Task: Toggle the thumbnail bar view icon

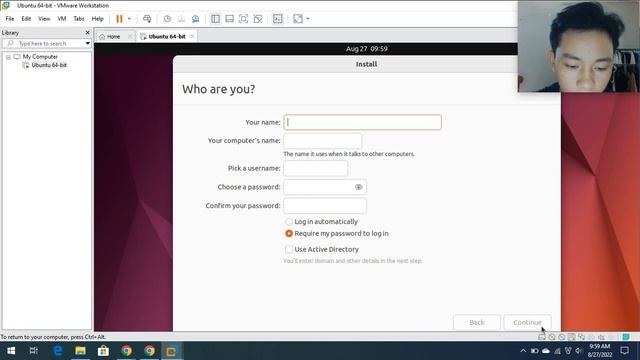Action: [229, 19]
